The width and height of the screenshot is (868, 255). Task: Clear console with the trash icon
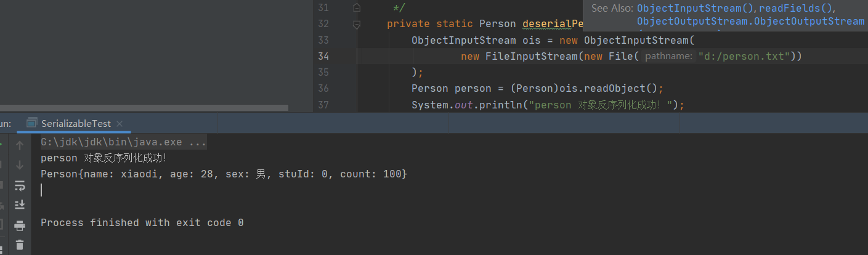point(20,245)
